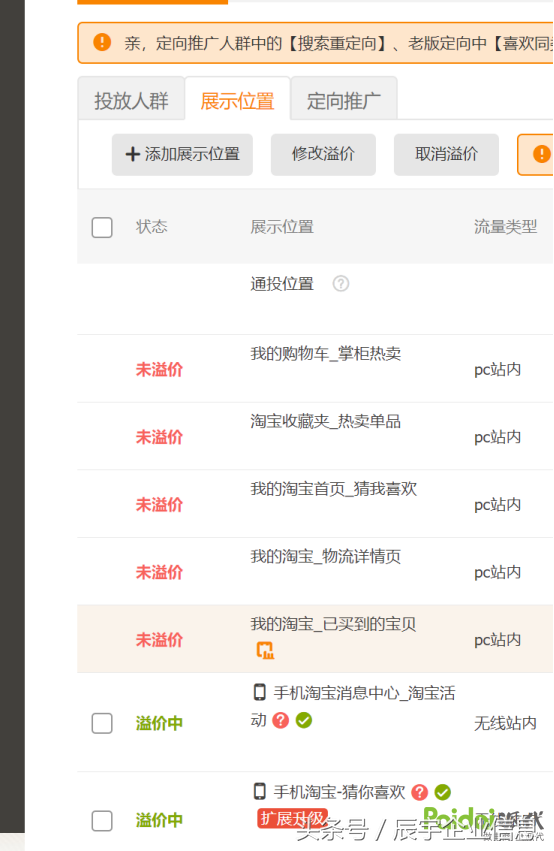Click red question icon beside 手机淘宝-猜你喜欢
The width and height of the screenshot is (554, 851).
(419, 792)
